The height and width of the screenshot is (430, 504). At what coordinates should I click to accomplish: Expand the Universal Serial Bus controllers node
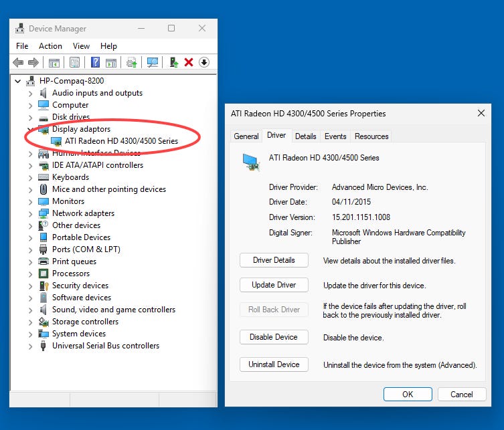(30, 346)
